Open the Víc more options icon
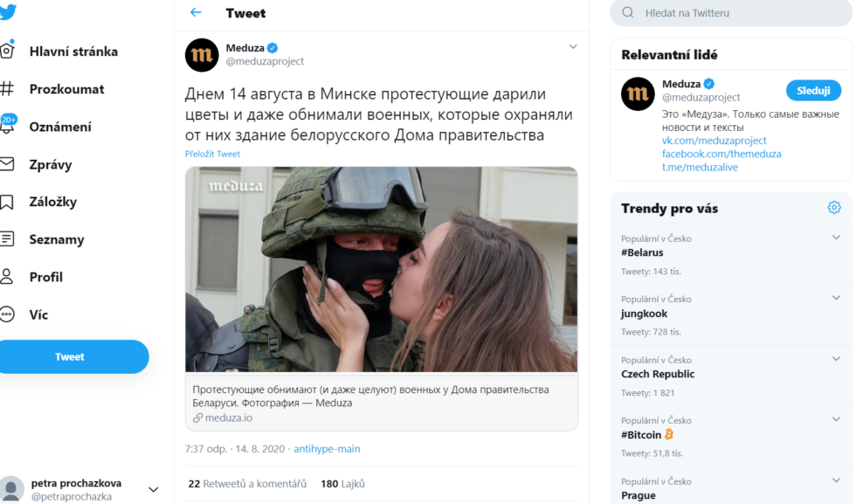 pos(7,314)
